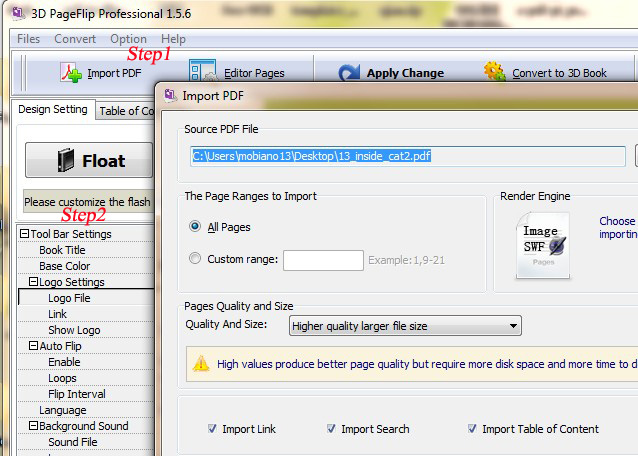Screen dimensions: 638x456
Task: Click the 'Please customize the flash' hint text
Action: (87, 202)
